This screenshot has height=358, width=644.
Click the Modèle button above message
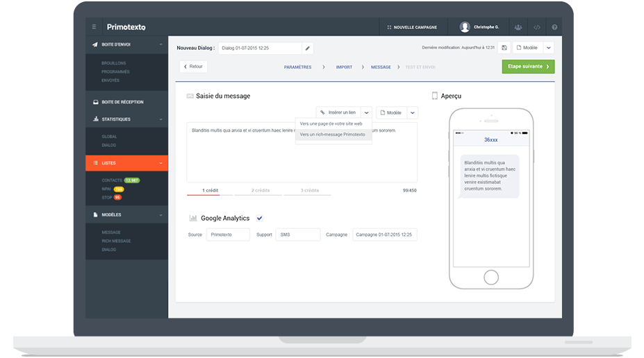391,112
